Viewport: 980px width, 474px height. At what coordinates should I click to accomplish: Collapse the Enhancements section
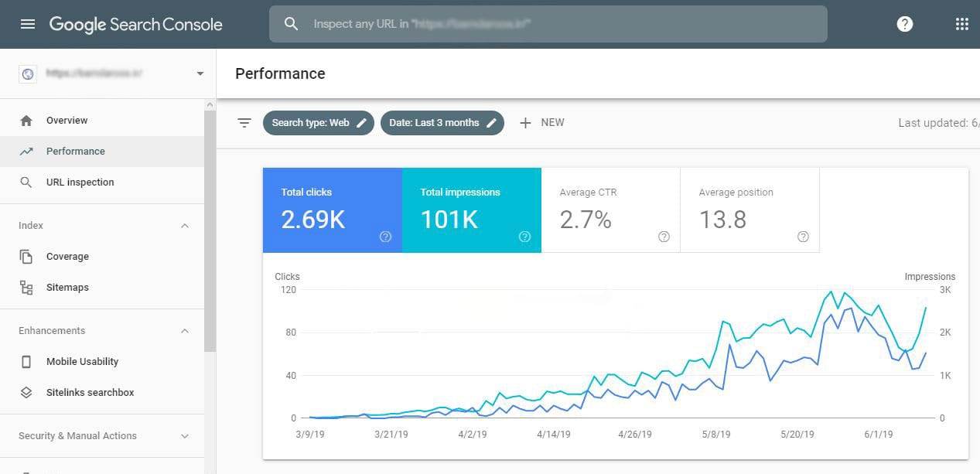coord(185,331)
